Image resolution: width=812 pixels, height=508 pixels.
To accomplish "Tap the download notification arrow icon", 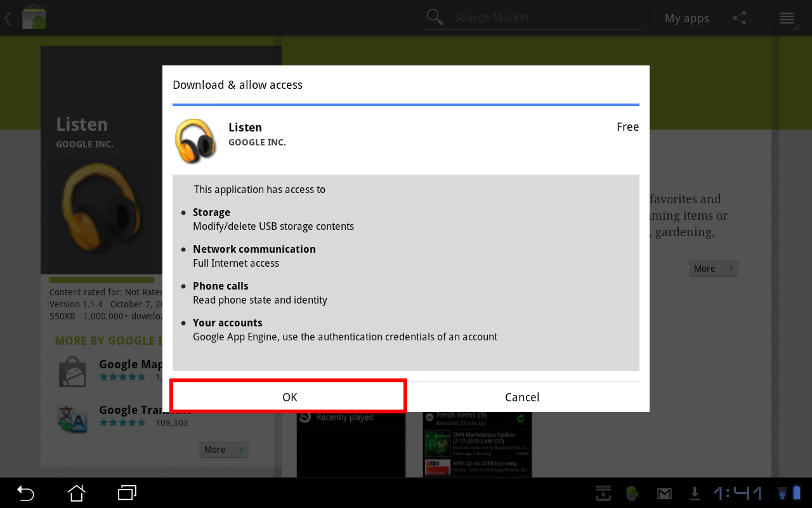I will click(695, 493).
